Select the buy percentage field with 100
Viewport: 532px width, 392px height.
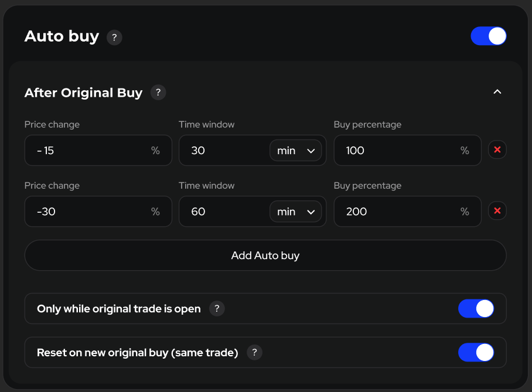coord(398,151)
